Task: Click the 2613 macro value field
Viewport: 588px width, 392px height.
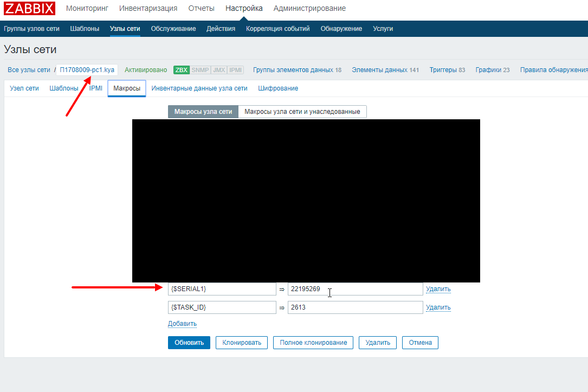Action: coord(355,307)
